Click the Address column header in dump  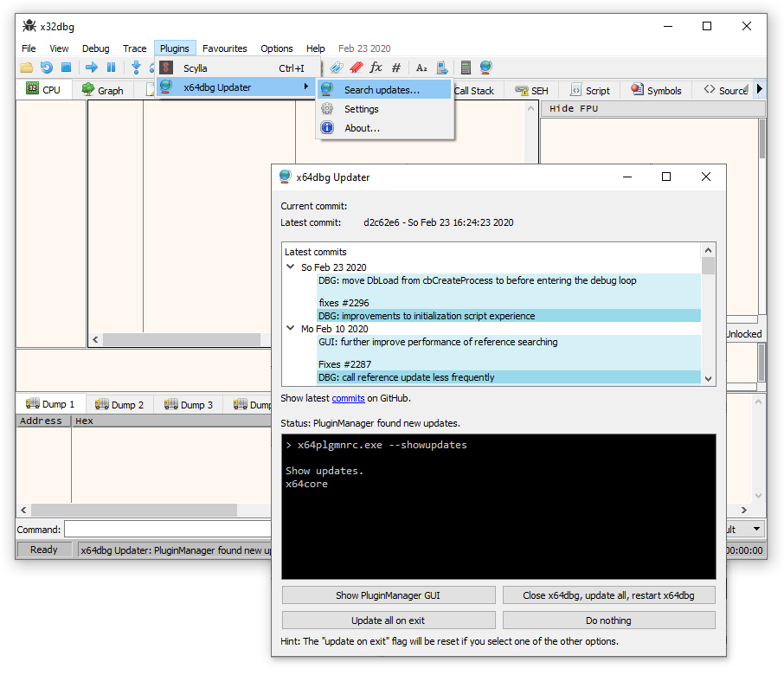pos(43,421)
